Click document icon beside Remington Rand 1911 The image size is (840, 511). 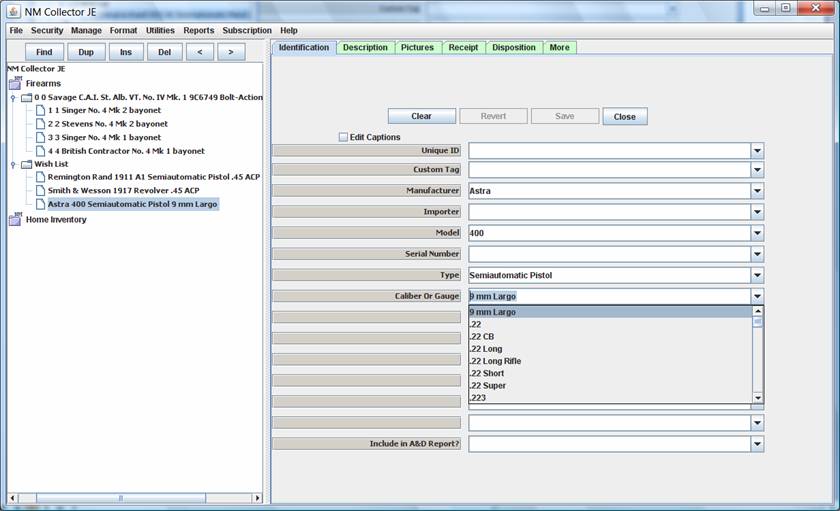[39, 177]
